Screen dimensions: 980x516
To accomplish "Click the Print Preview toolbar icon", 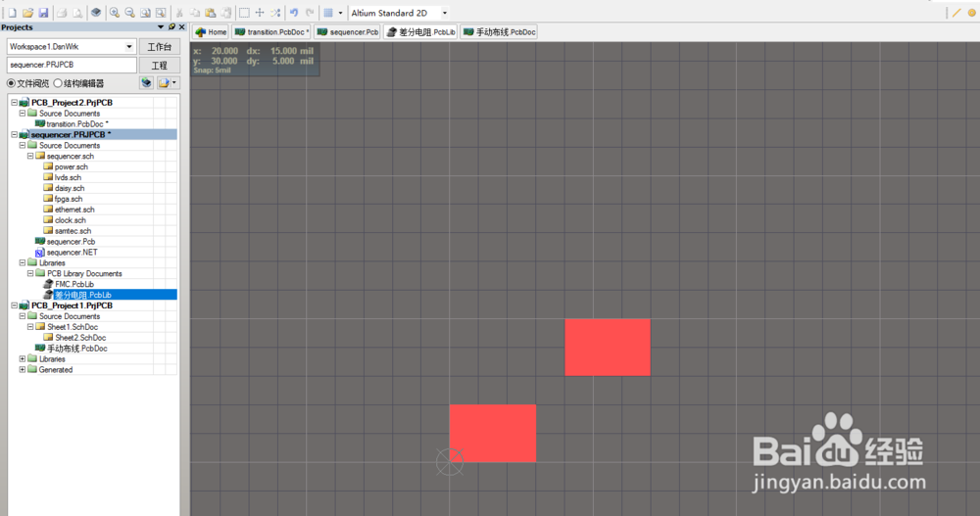I will point(77,13).
